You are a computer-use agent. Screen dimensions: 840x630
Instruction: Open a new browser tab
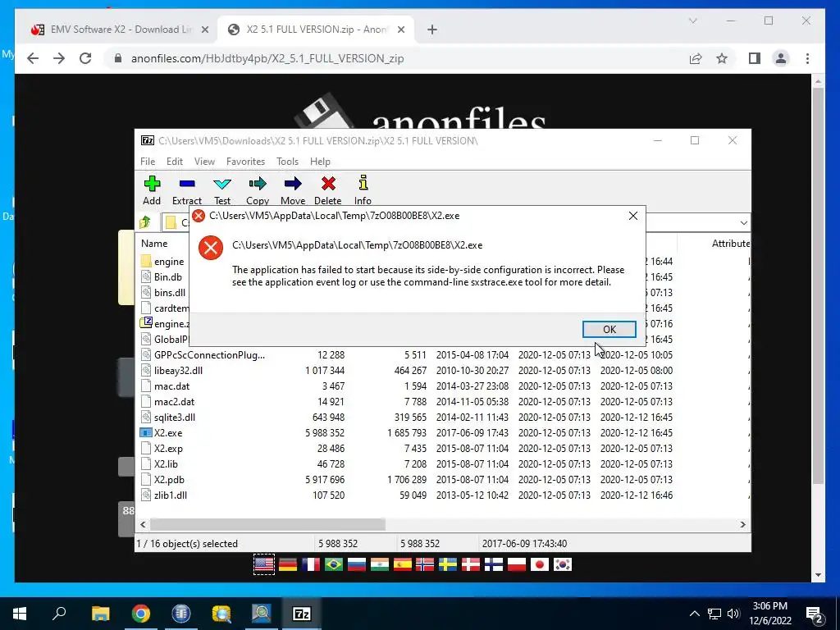point(432,30)
